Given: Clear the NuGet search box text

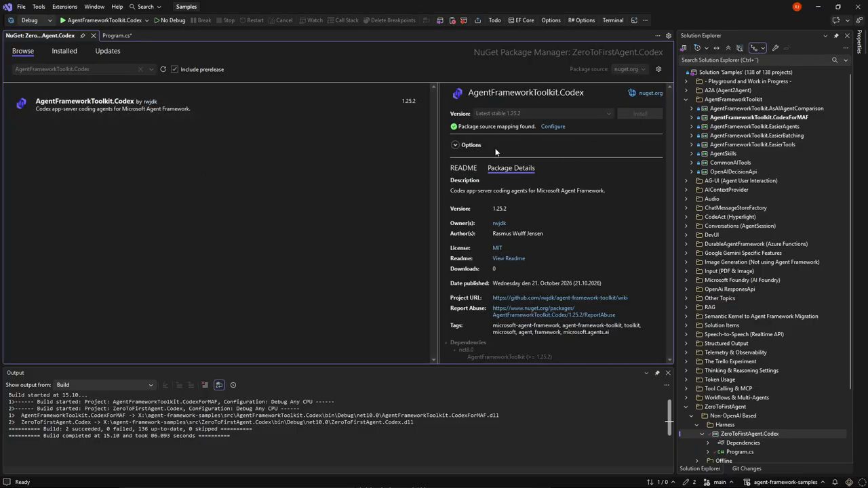Looking at the screenshot, I should click(140, 69).
